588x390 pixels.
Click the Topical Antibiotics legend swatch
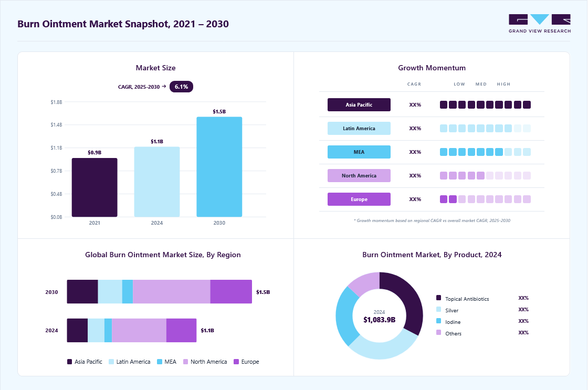[439, 298]
